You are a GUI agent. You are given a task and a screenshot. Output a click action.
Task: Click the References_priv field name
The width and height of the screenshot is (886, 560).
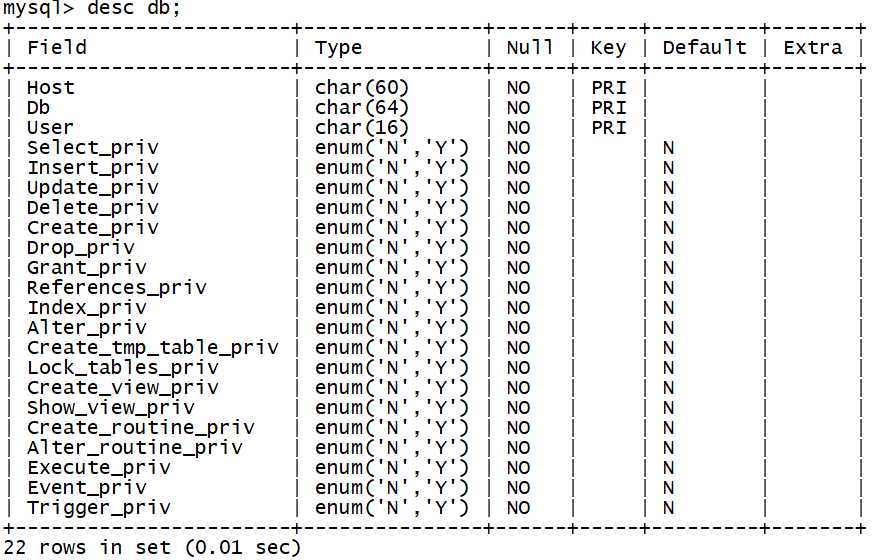(117, 288)
